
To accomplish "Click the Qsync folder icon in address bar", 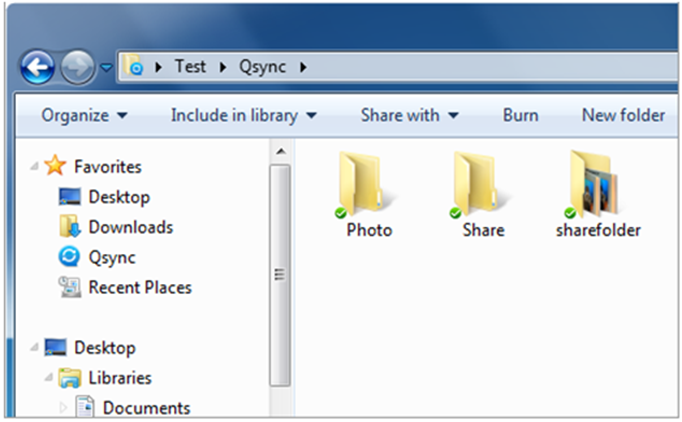I will click(x=133, y=65).
